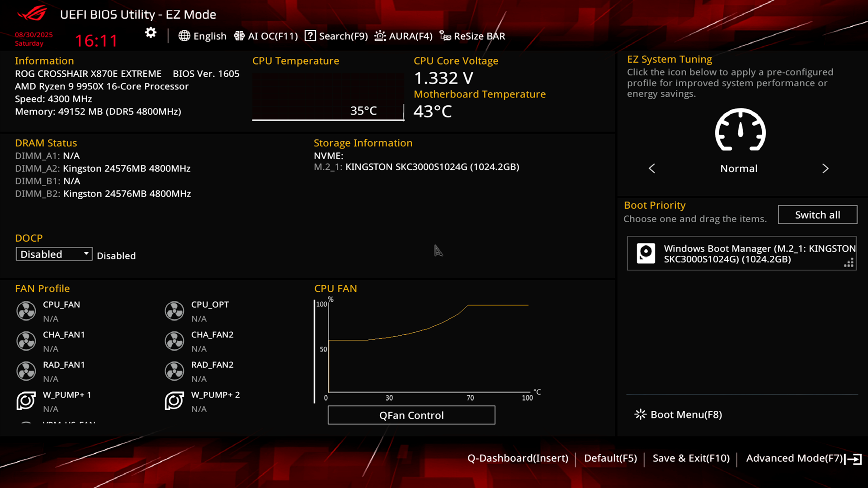Open Boot Menu(F8)
This screenshot has width=868, height=488.
tap(678, 414)
